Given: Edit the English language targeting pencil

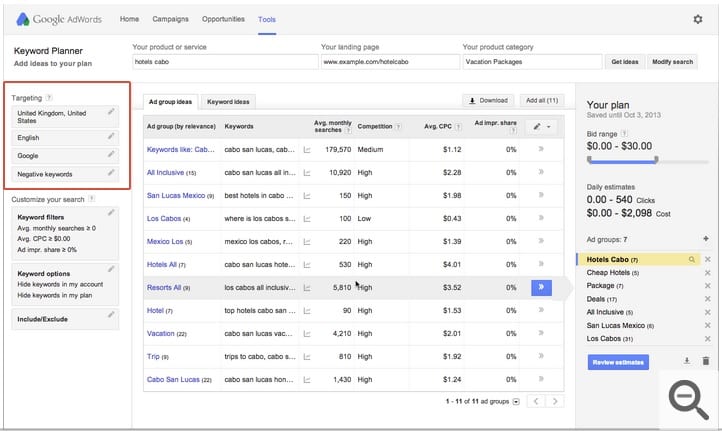Looking at the screenshot, I should click(x=111, y=136).
